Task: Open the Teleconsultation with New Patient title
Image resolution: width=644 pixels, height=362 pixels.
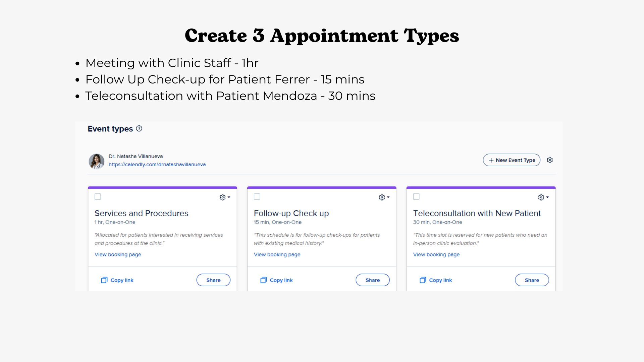Action: (x=477, y=213)
